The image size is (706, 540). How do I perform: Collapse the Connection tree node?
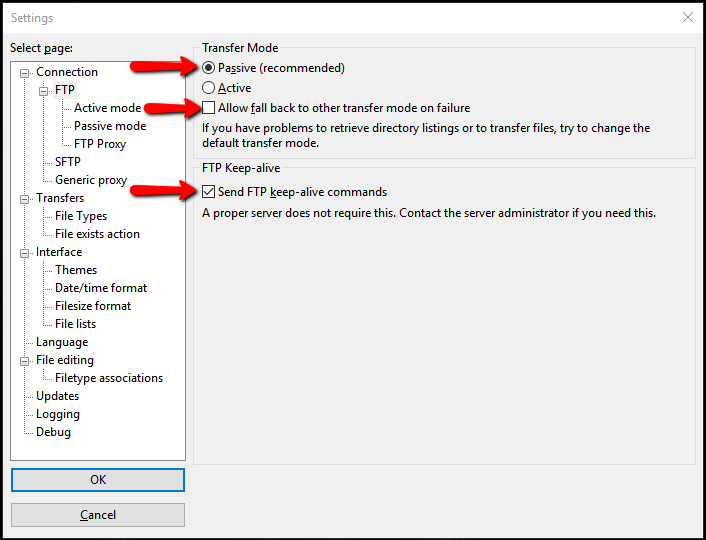26,72
